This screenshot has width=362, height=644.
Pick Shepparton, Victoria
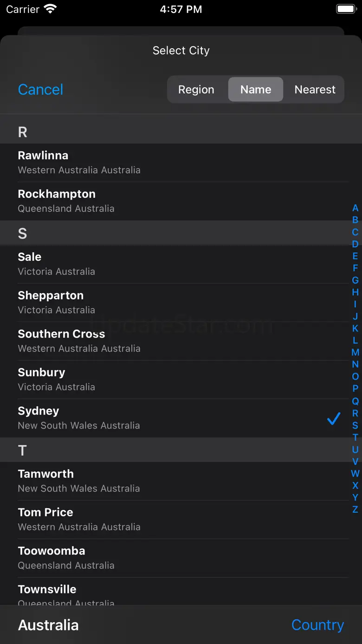point(181,302)
